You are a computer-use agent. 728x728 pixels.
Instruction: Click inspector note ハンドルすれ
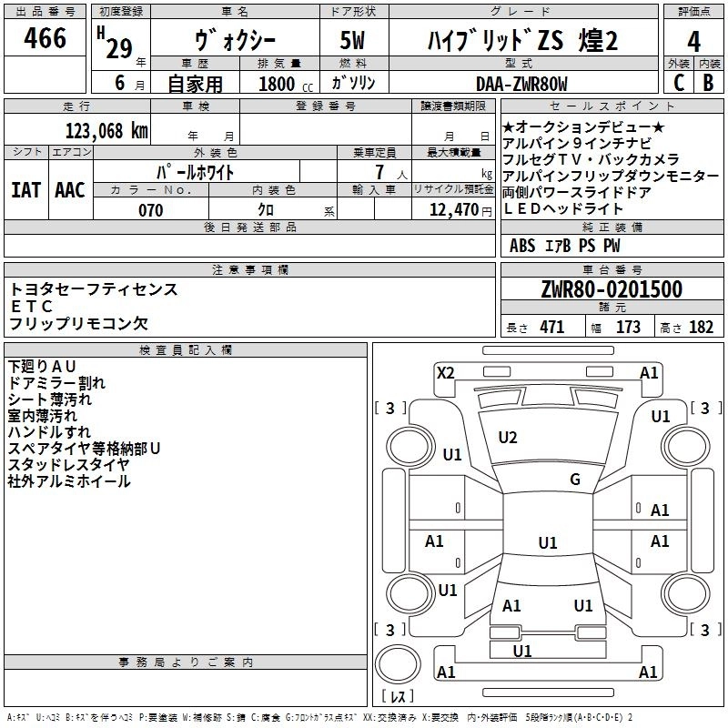point(49,431)
